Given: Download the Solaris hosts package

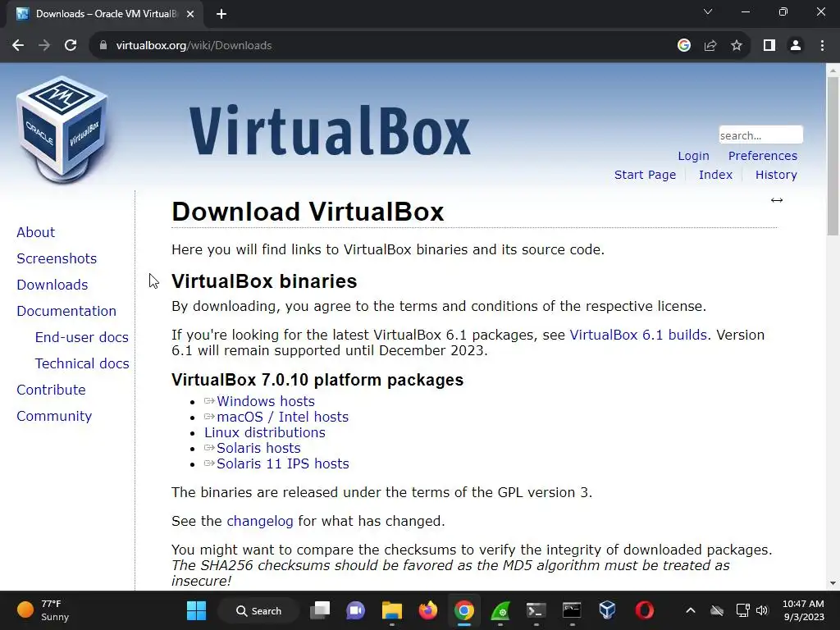Looking at the screenshot, I should pos(258,448).
